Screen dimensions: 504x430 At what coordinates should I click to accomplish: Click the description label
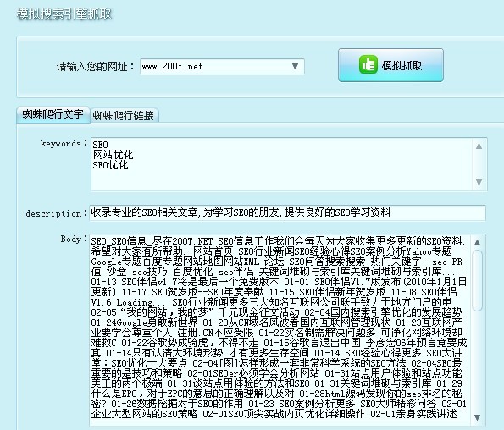(x=56, y=213)
